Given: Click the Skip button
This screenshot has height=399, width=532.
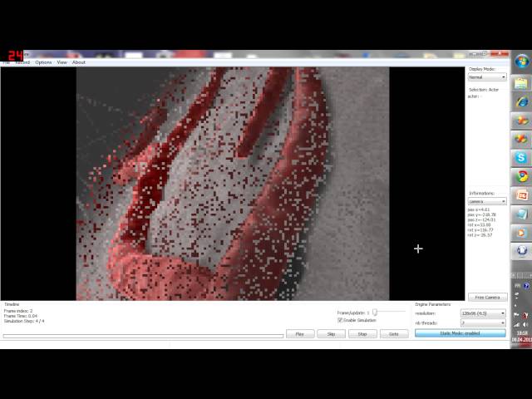Looking at the screenshot, I should 331,334.
